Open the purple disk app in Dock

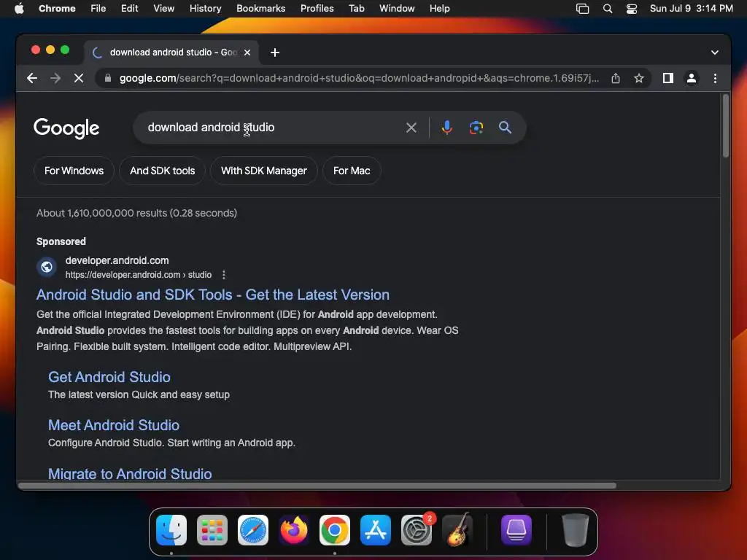516,530
